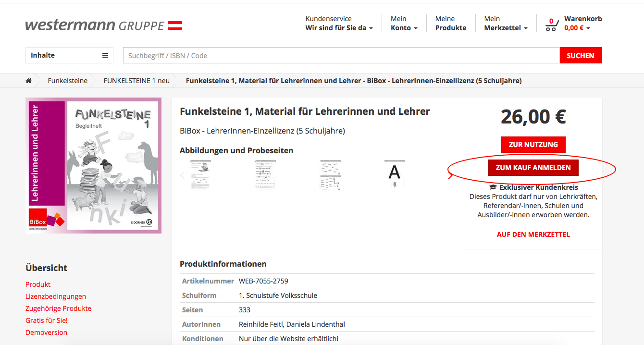
Task: Open the sample thumbnail showing letter A
Action: [x=395, y=174]
